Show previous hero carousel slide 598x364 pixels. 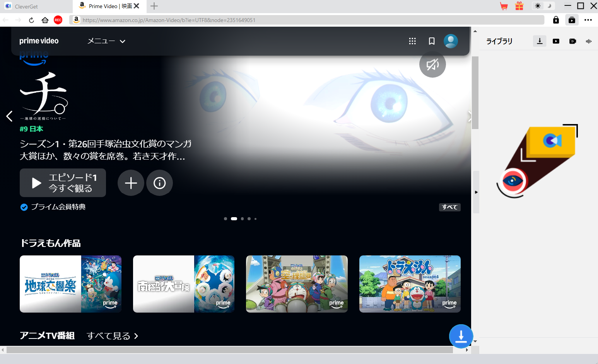tap(9, 116)
